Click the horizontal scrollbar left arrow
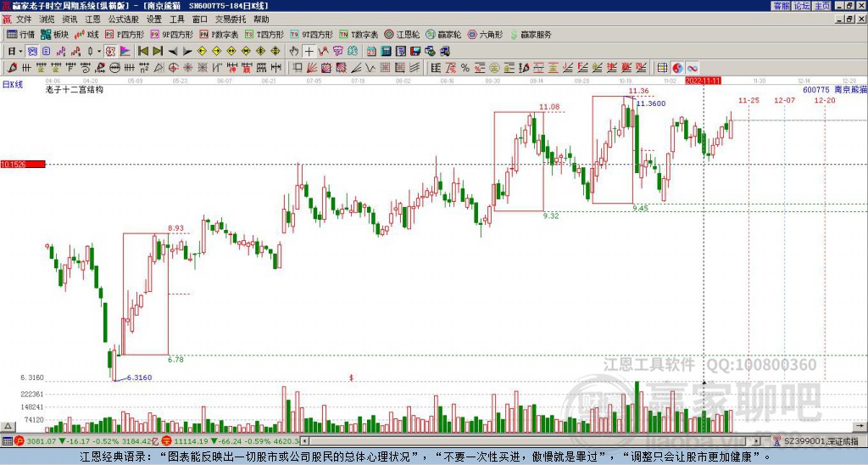868x465 pixels. [304, 441]
